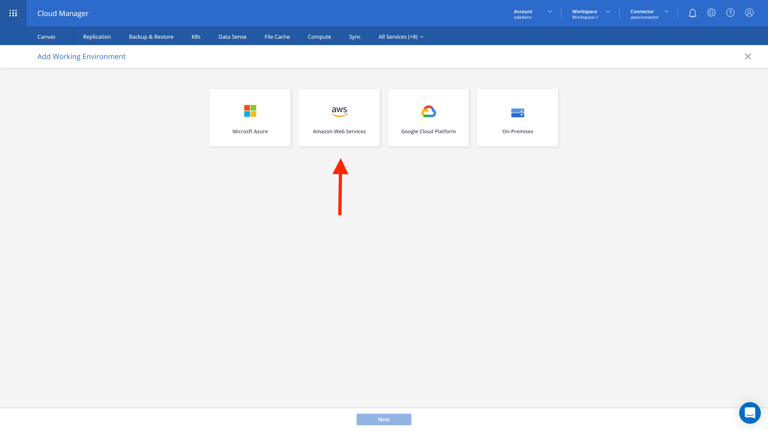Click the Microsoft Azure logo
Viewport: 768px width, 431px height.
click(x=250, y=111)
